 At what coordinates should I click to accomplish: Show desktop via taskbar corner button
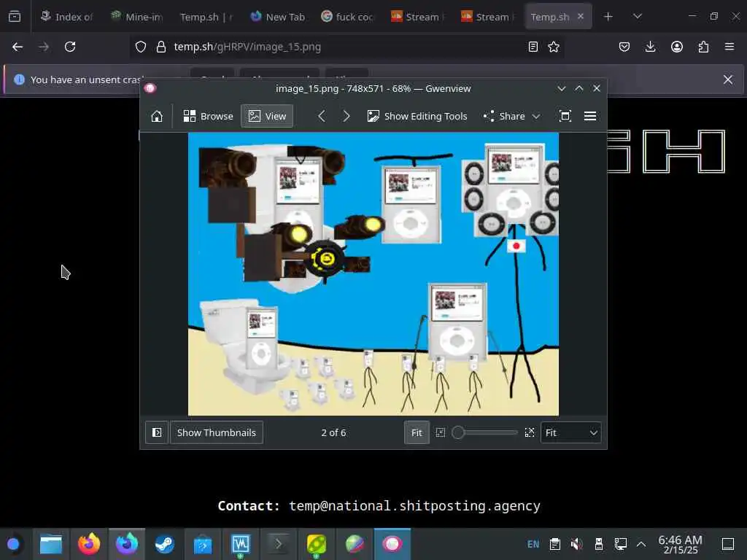[x=727, y=544]
